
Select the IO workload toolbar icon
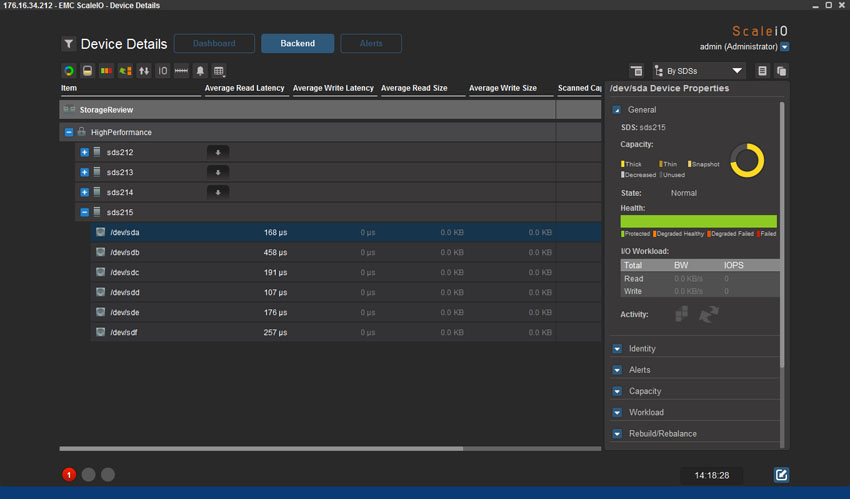[x=163, y=71]
